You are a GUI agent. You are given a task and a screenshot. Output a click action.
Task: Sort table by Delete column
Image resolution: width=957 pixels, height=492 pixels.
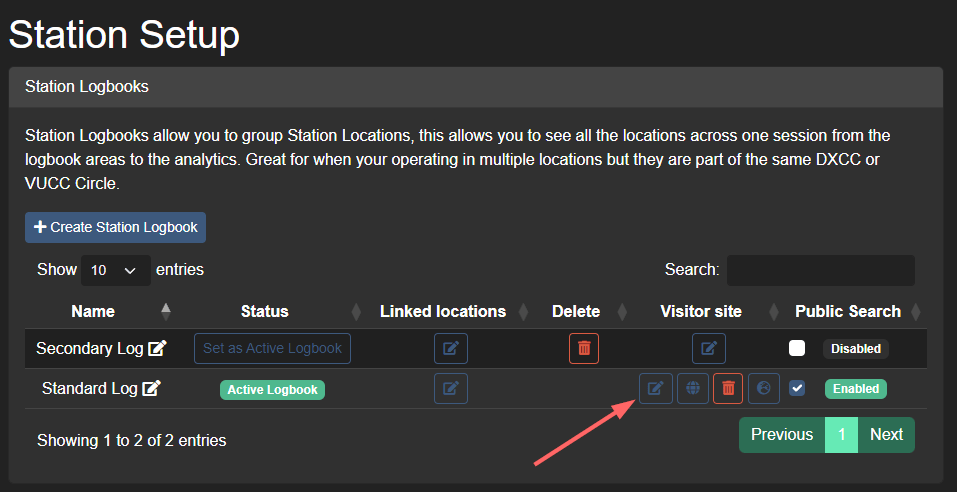(576, 311)
